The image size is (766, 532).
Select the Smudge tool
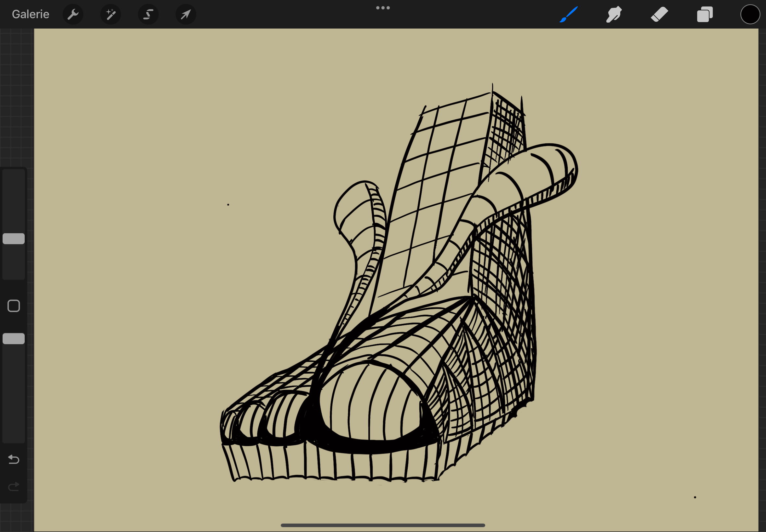pyautogui.click(x=614, y=14)
